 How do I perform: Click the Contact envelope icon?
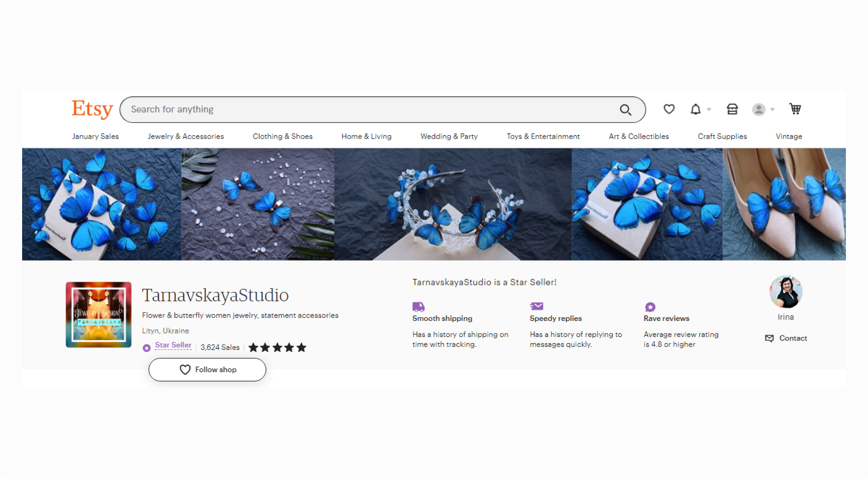click(769, 338)
